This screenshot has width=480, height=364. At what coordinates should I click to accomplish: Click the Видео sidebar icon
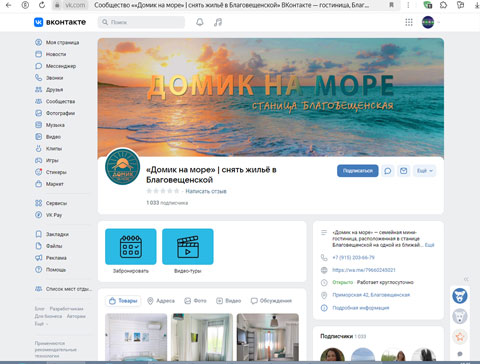39,137
